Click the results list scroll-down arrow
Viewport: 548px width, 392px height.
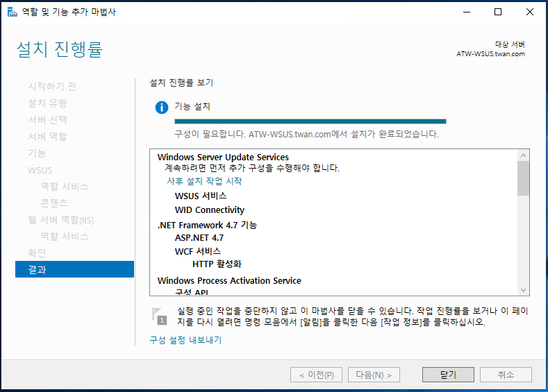pos(523,290)
